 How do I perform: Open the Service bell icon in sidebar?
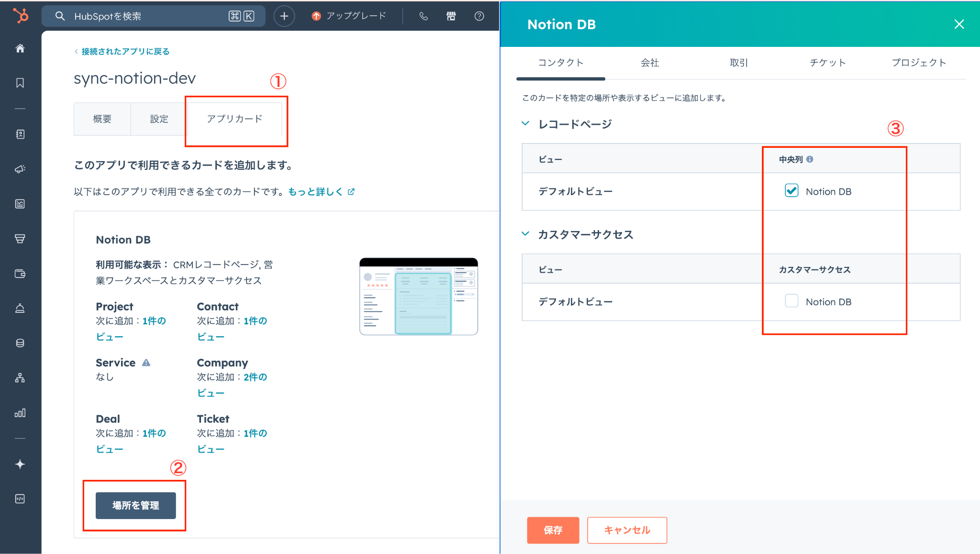click(x=20, y=308)
